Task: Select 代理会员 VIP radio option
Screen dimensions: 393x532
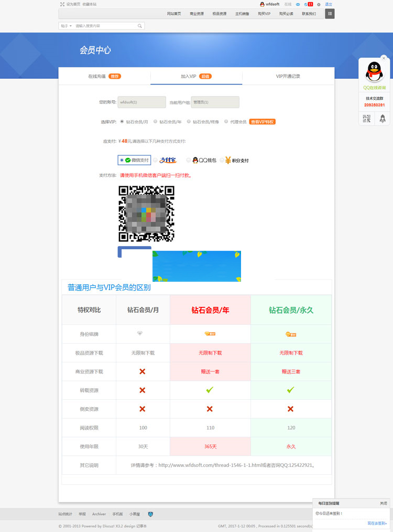Action: [226, 122]
